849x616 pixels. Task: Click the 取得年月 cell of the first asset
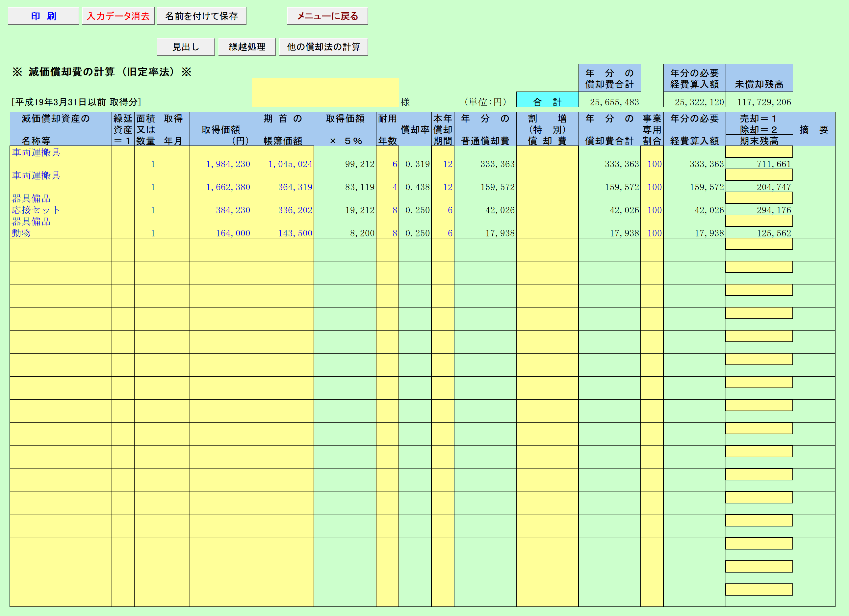pos(173,157)
